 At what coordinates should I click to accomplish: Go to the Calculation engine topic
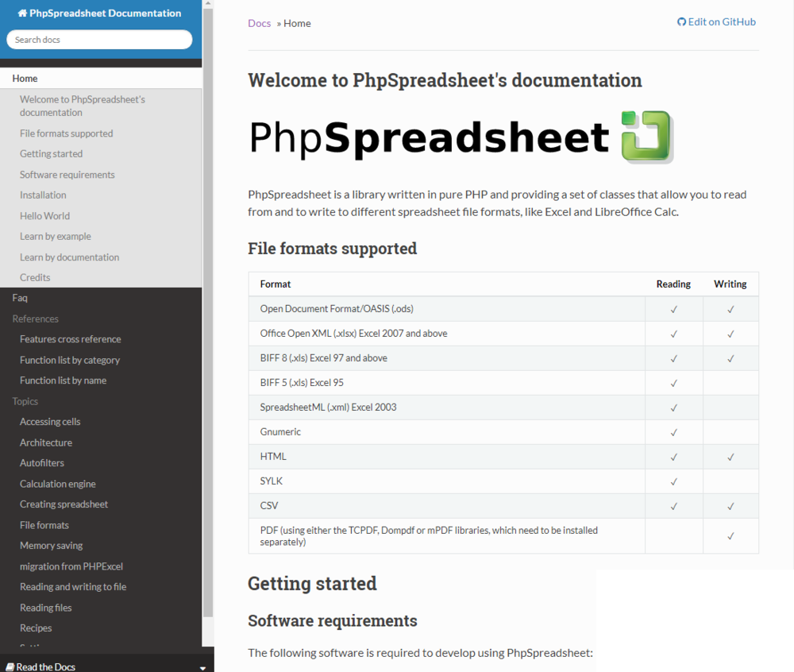pyautogui.click(x=57, y=484)
